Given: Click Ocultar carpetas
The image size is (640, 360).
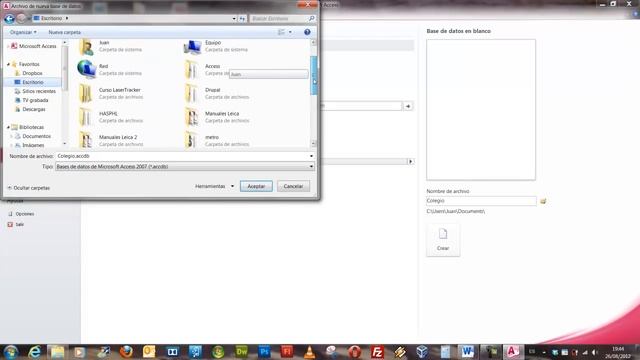Looking at the screenshot, I should [x=29, y=188].
